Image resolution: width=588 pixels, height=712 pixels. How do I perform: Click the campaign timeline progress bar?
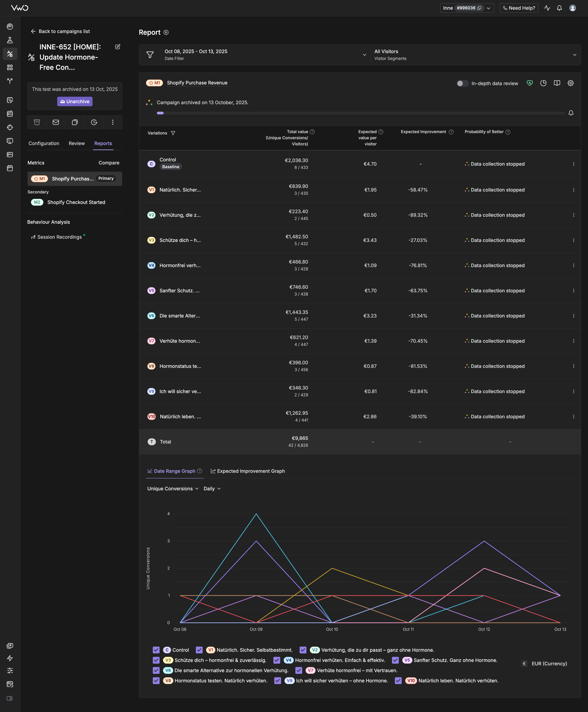pyautogui.click(x=360, y=113)
